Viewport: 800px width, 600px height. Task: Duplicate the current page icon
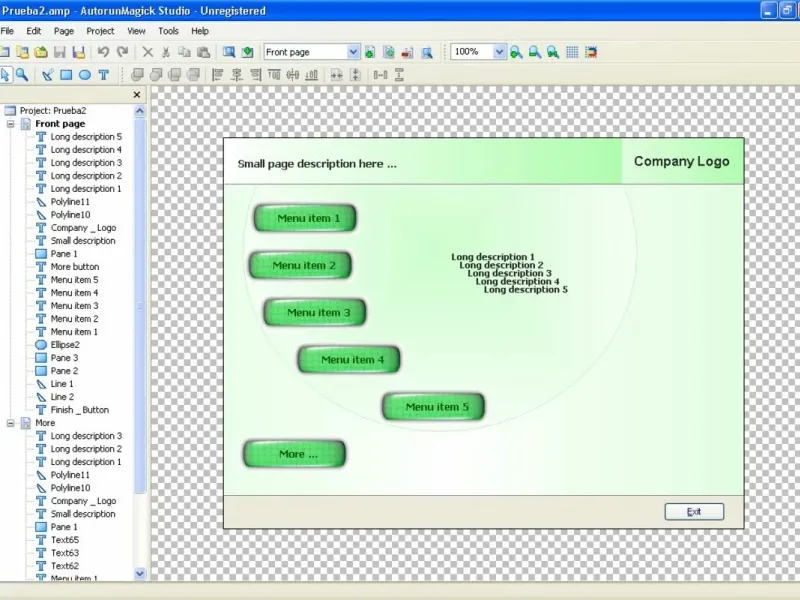tap(389, 52)
